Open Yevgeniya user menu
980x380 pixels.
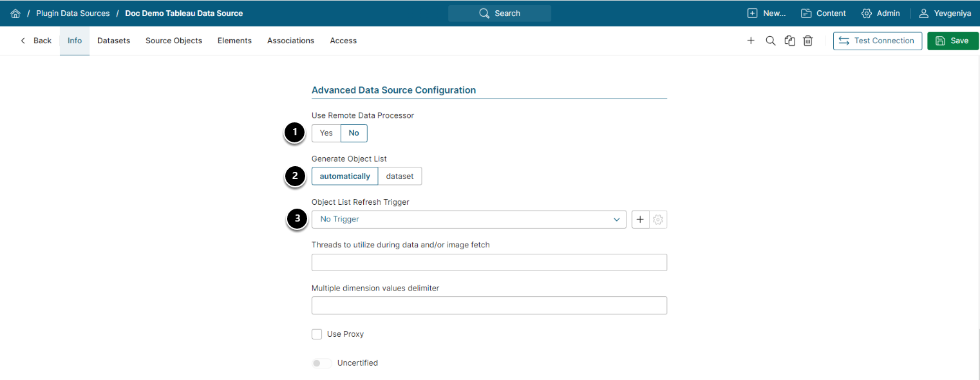click(x=945, y=14)
